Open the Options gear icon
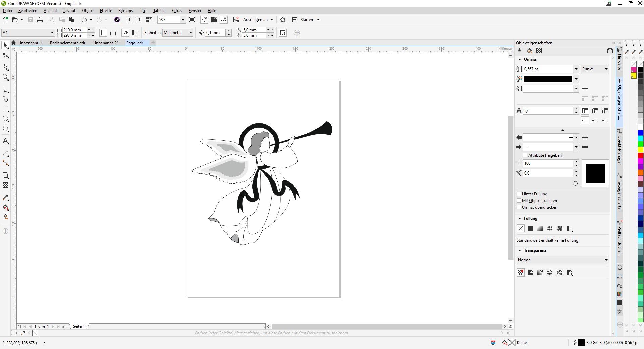644x349 pixels. (283, 20)
